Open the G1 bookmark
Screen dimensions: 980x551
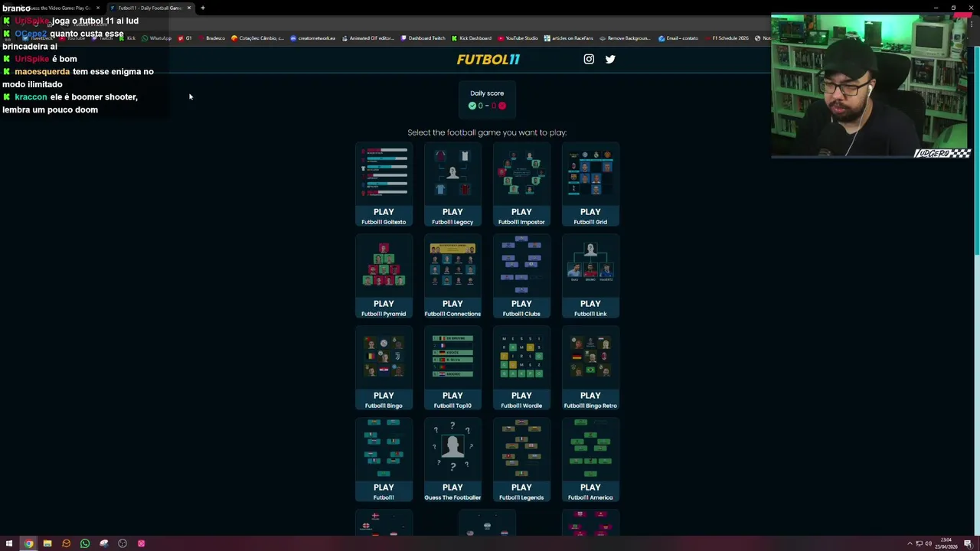[185, 38]
